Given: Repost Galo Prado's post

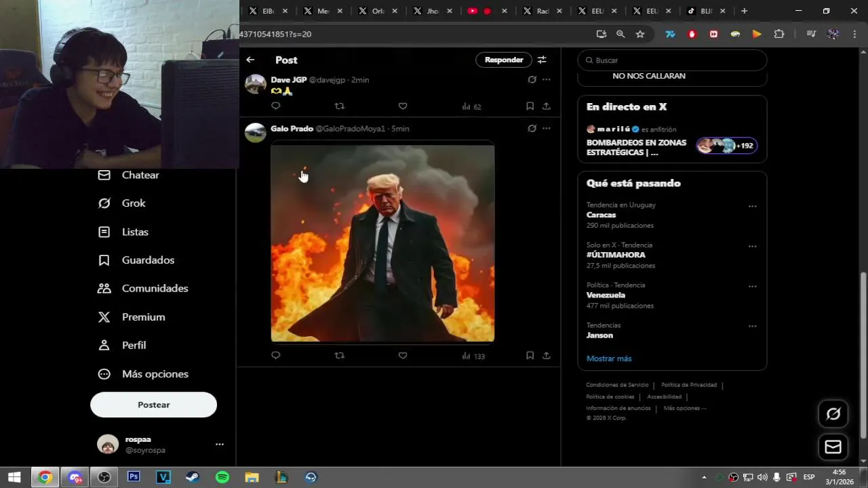Looking at the screenshot, I should click(x=340, y=355).
